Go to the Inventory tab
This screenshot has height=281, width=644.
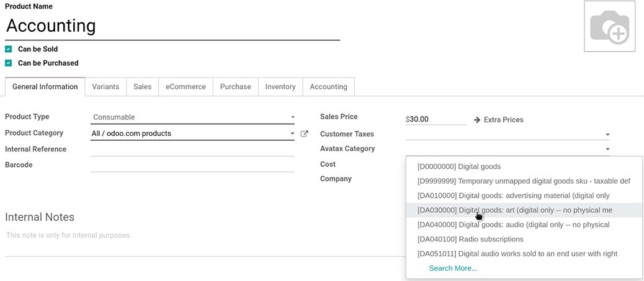coord(280,87)
